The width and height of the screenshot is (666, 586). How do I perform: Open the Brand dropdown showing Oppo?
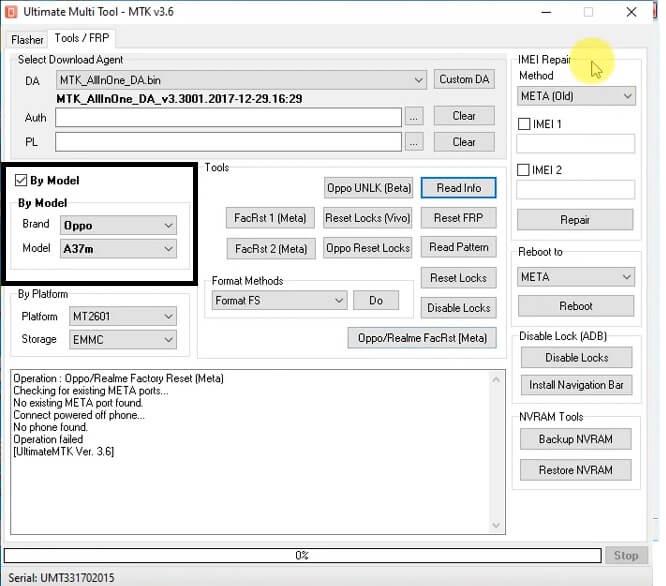click(119, 225)
